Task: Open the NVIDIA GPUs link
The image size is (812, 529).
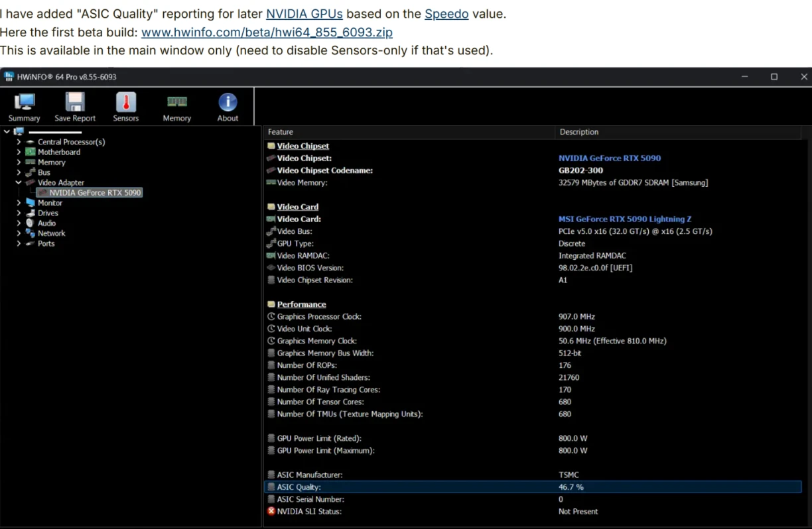Action: (x=304, y=14)
